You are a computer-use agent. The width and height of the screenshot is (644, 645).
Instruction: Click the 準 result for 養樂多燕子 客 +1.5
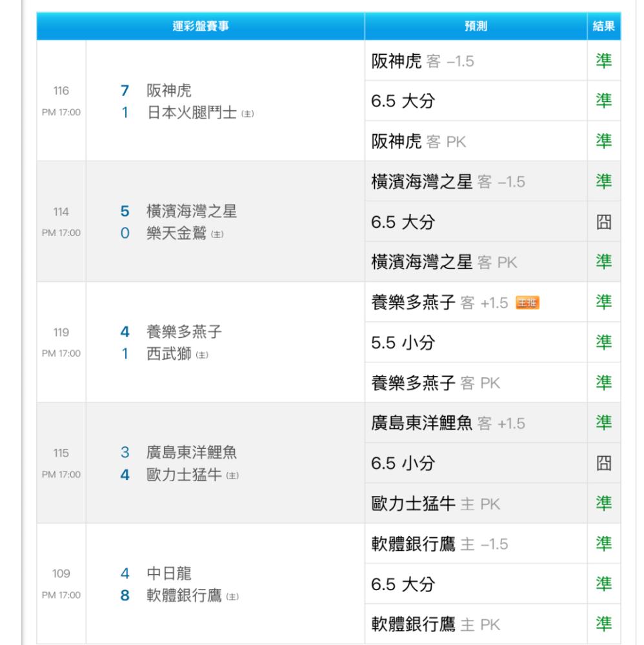click(x=604, y=302)
